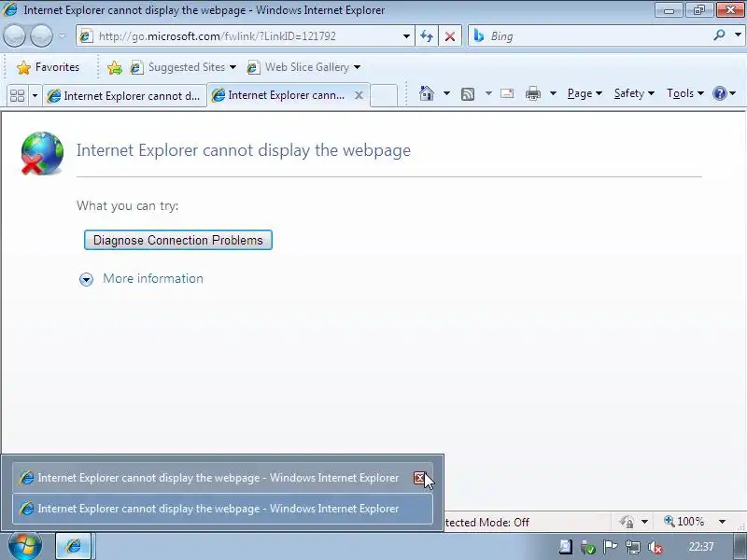Click the red Stop loading icon
Screen dimensions: 747x560
450,36
